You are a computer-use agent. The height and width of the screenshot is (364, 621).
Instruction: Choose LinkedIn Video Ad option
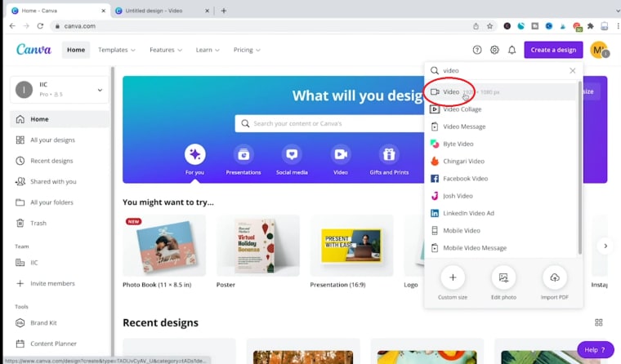click(x=501, y=213)
